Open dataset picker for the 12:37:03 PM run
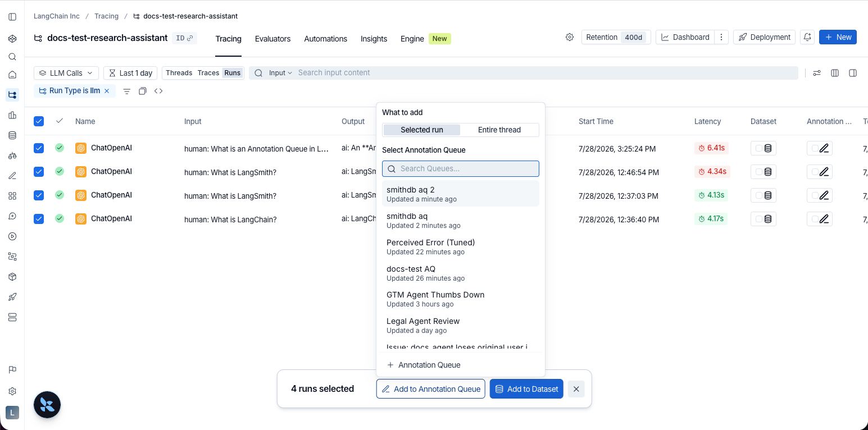 click(764, 195)
